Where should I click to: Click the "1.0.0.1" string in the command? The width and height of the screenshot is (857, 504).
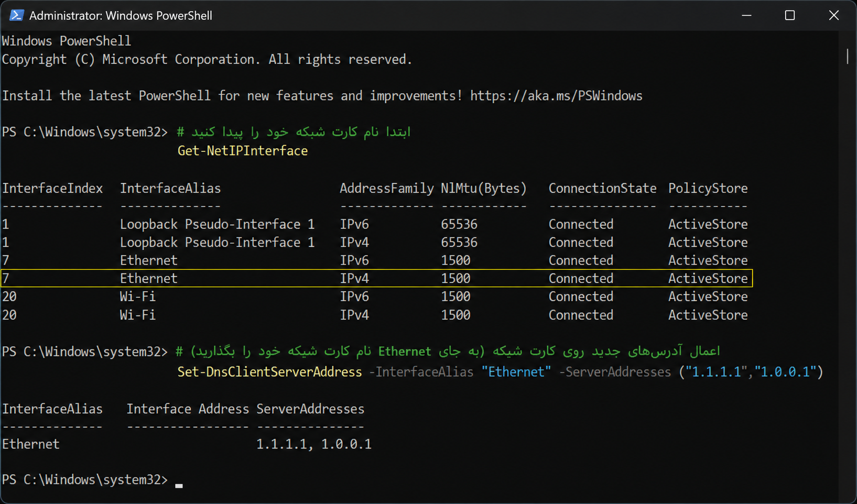coord(785,372)
